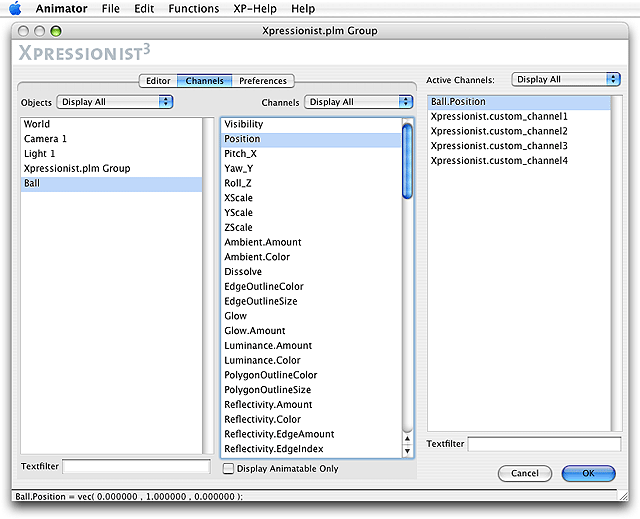Open the Animator application menu
The height and width of the screenshot is (519, 640).
(x=61, y=9)
